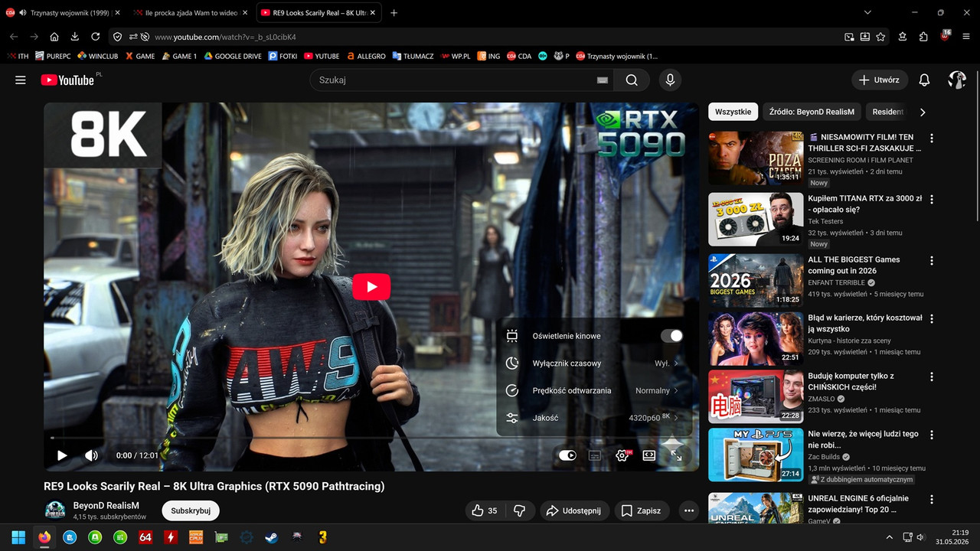Show hidden system tray icons
The width and height of the screenshot is (980, 551).
tap(889, 537)
